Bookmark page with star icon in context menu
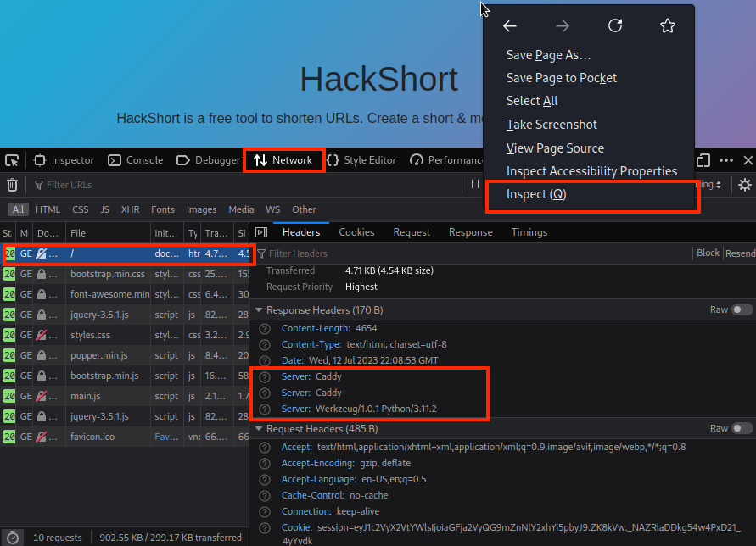756x546 pixels. (667, 26)
